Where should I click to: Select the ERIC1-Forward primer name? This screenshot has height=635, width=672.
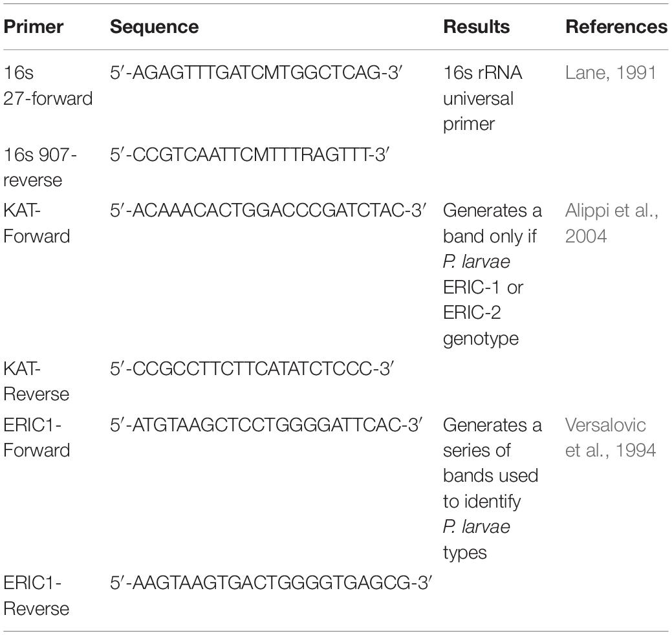37,438
